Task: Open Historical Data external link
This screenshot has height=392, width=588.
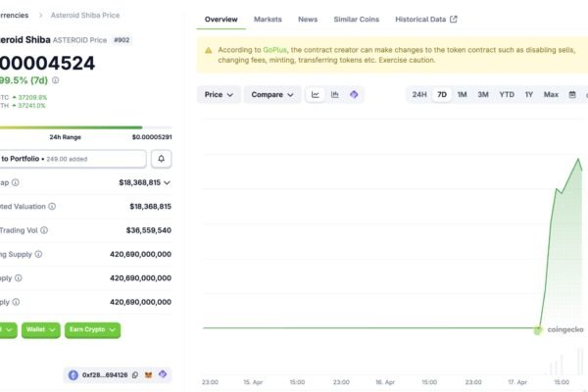Action: [426, 20]
